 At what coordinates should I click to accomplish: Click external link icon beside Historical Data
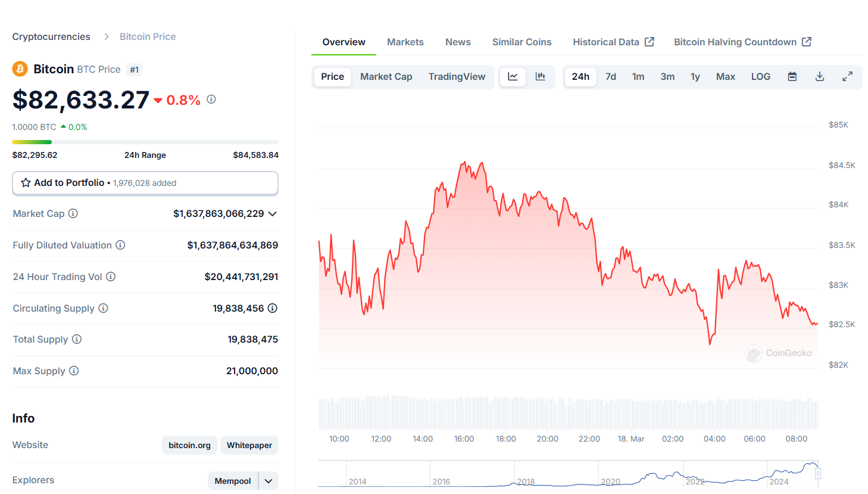tap(650, 42)
